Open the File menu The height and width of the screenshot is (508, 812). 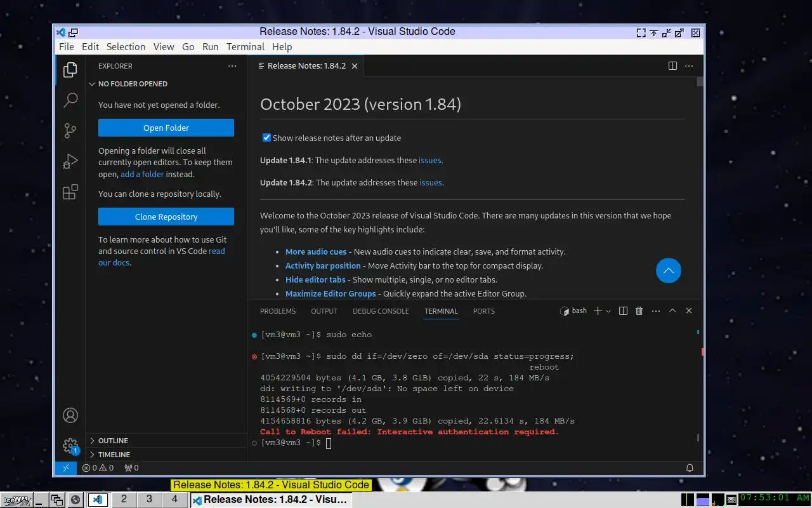pos(67,47)
